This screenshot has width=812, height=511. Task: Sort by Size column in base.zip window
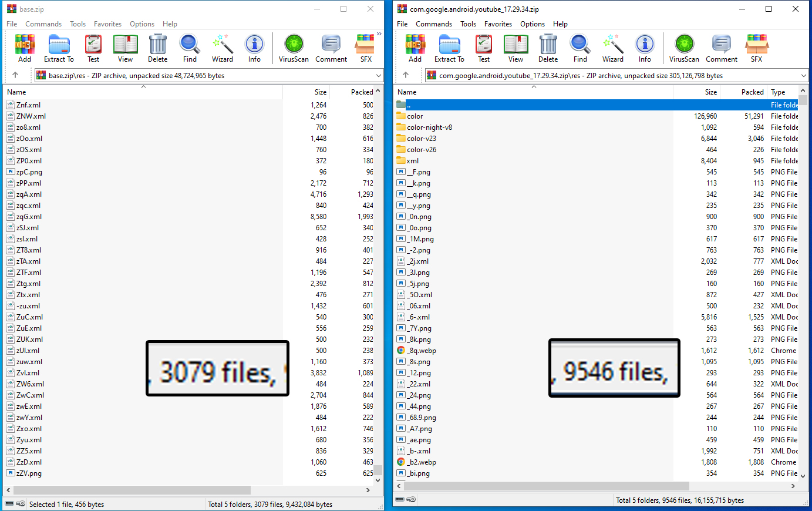[x=306, y=92]
